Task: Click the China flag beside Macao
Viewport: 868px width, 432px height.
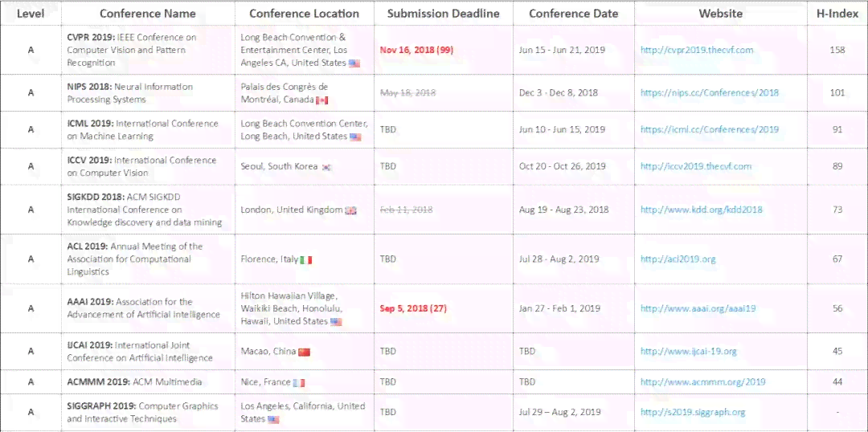Action: point(304,352)
